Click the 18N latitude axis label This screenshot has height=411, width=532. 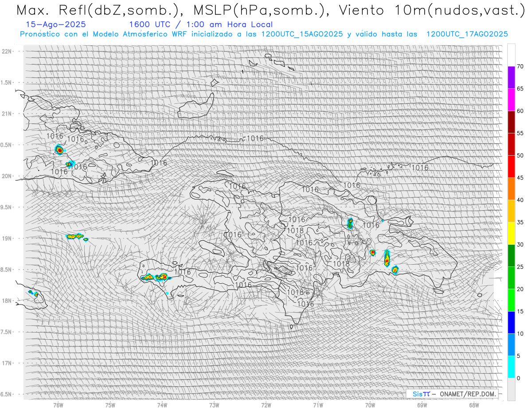pyautogui.click(x=6, y=301)
